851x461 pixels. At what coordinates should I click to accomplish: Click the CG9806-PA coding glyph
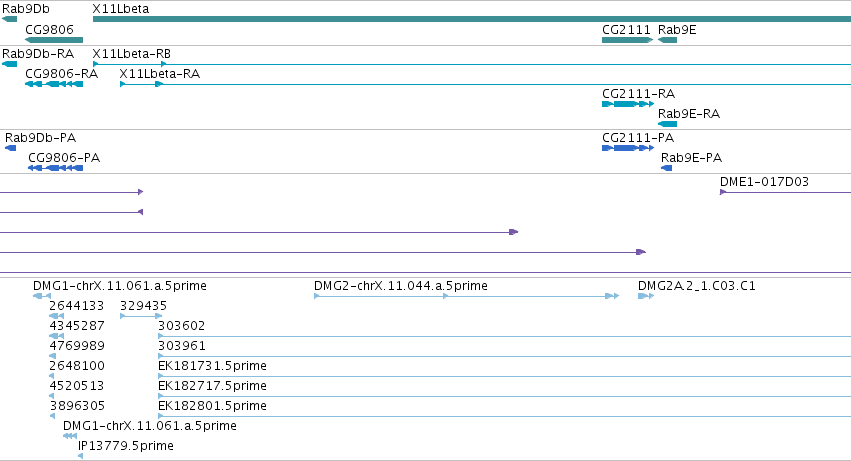[x=55, y=168]
